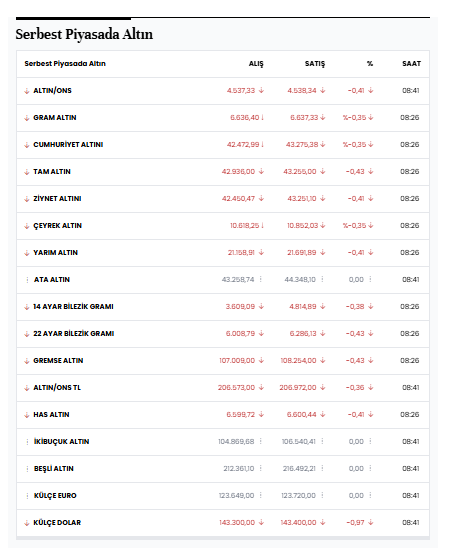This screenshot has height=558, width=449.
Task: Click the arrow after HAS ALTIN buy price
Action: pyautogui.click(x=262, y=414)
